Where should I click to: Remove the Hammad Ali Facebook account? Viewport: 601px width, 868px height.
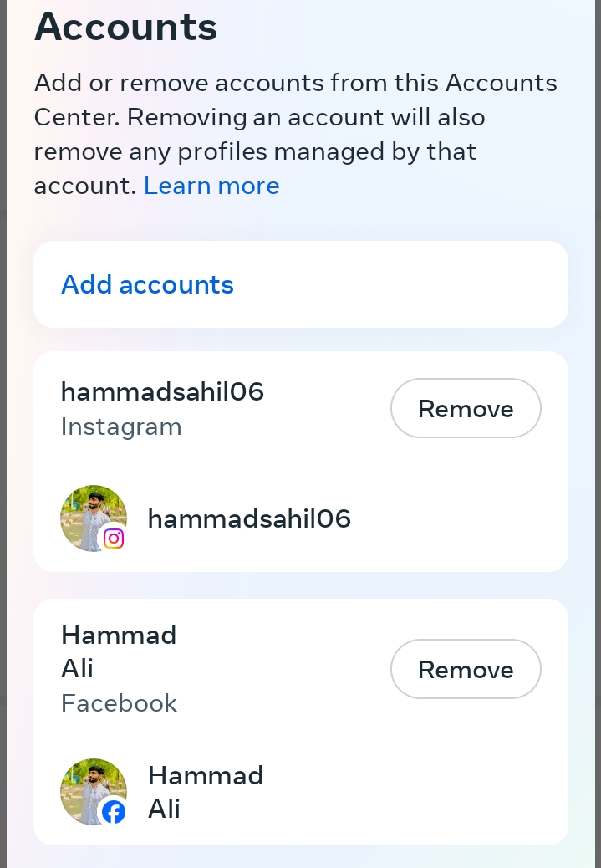point(466,670)
